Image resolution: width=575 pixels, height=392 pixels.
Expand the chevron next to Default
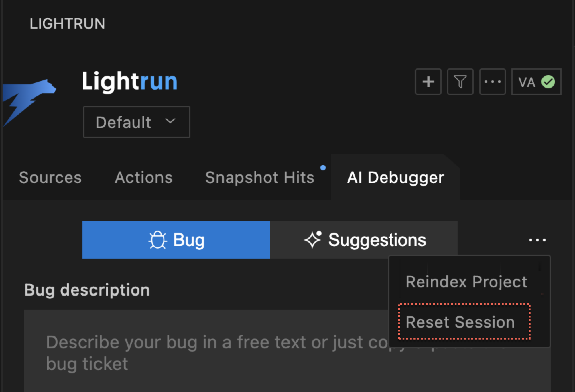pos(170,121)
